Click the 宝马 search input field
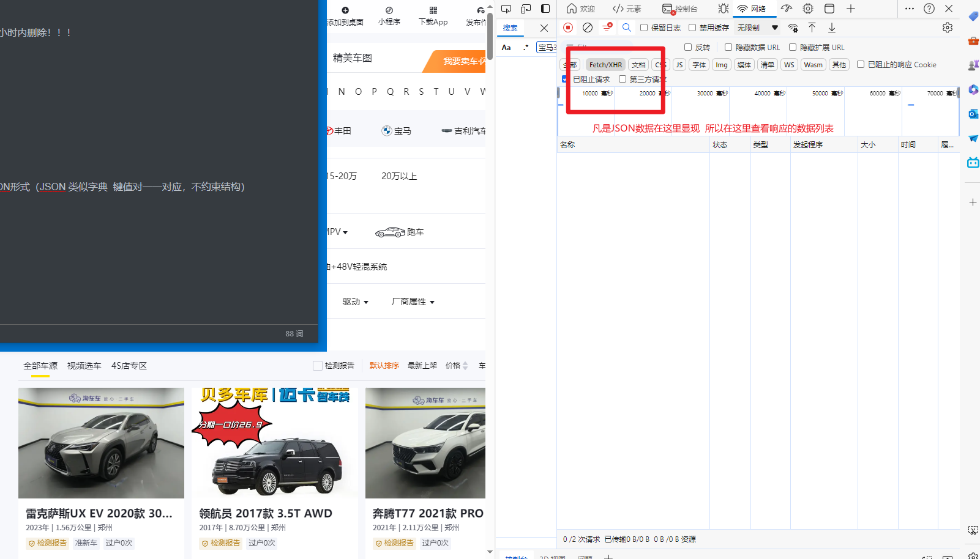Image resolution: width=980 pixels, height=559 pixels. tap(547, 47)
